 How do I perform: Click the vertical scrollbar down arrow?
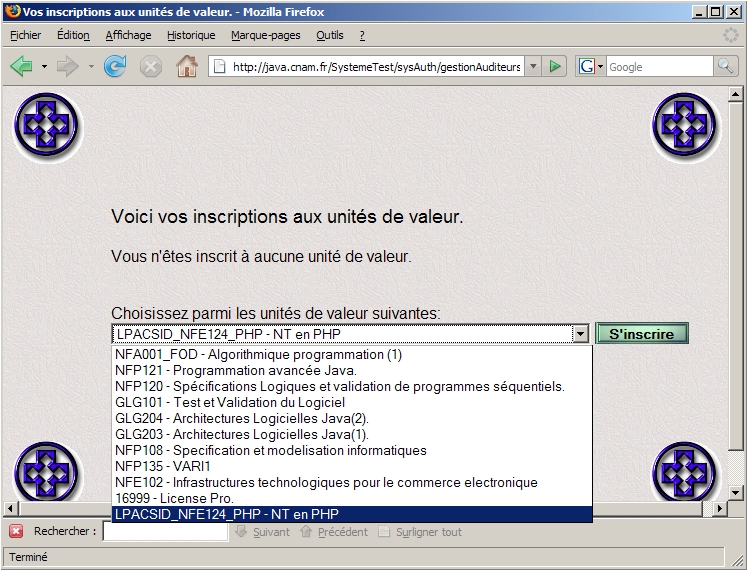point(735,492)
